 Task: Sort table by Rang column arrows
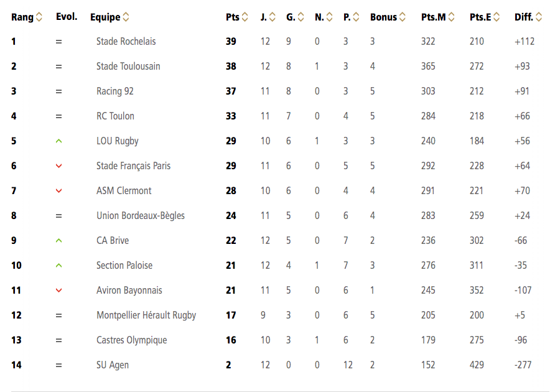[39, 17]
